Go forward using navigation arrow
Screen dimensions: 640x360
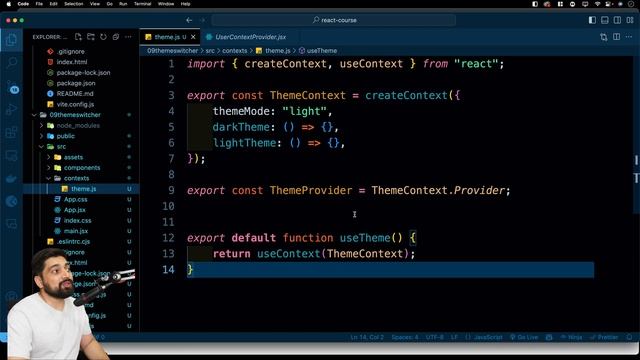tap(202, 20)
